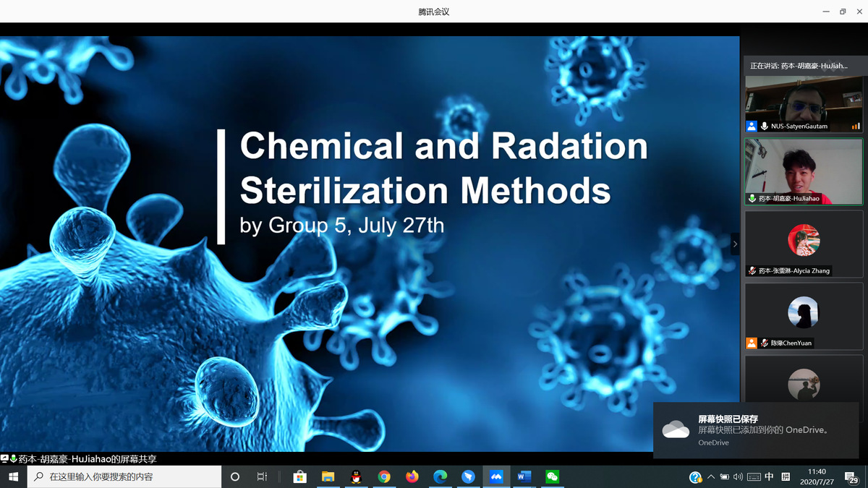Click the orange signal bars on SatyenGautam's video
The width and height of the screenshot is (868, 488).
point(856,126)
